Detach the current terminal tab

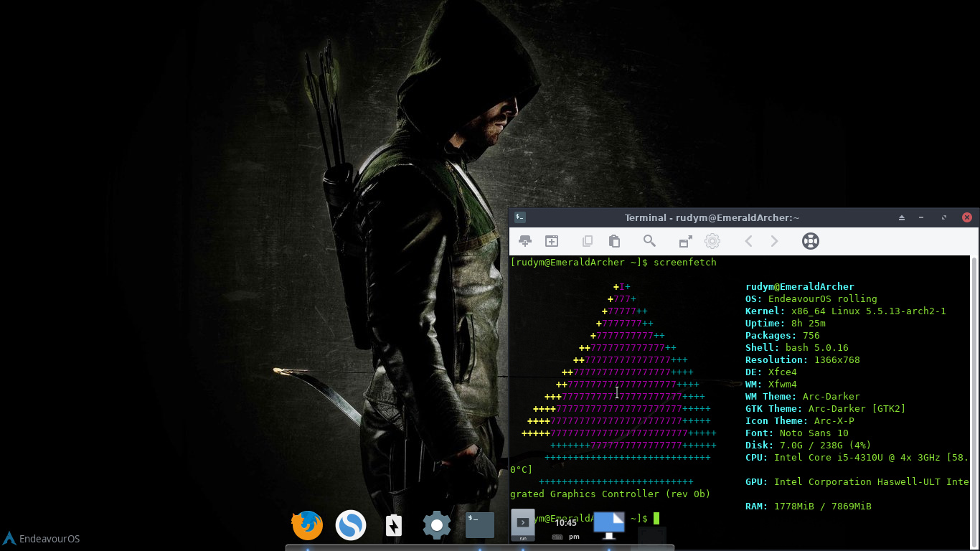pyautogui.click(x=685, y=241)
